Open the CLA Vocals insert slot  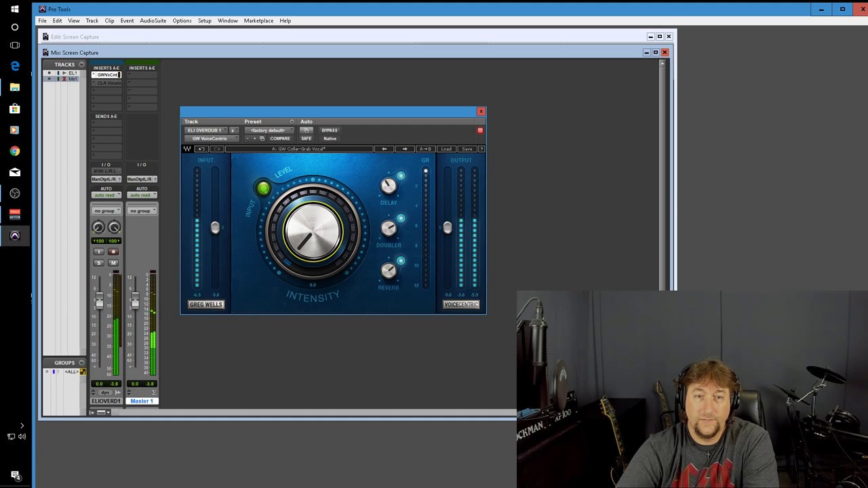click(106, 83)
